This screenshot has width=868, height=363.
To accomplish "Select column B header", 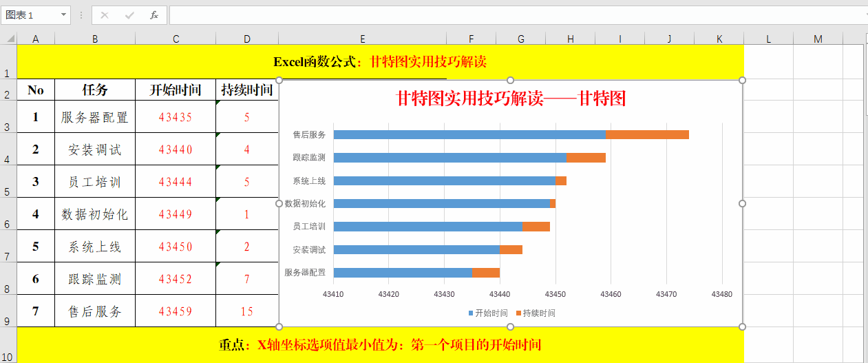I will pyautogui.click(x=95, y=39).
